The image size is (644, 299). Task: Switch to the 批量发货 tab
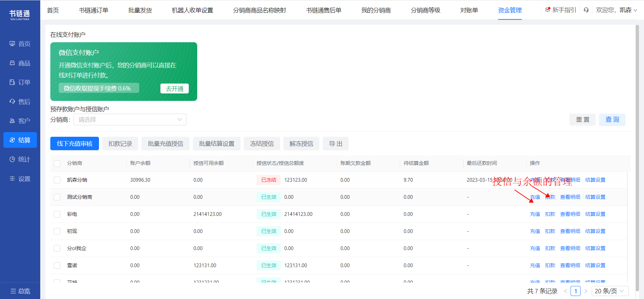click(x=140, y=10)
